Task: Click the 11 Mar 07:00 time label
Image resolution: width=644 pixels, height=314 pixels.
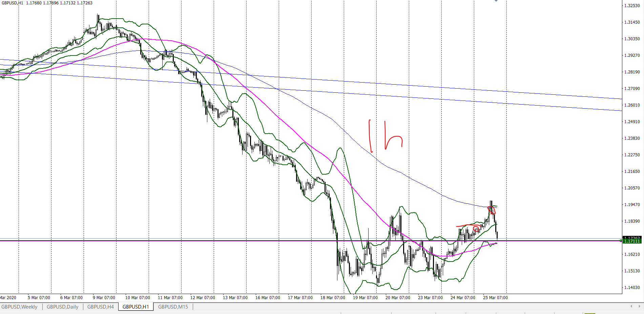Action: point(170,298)
